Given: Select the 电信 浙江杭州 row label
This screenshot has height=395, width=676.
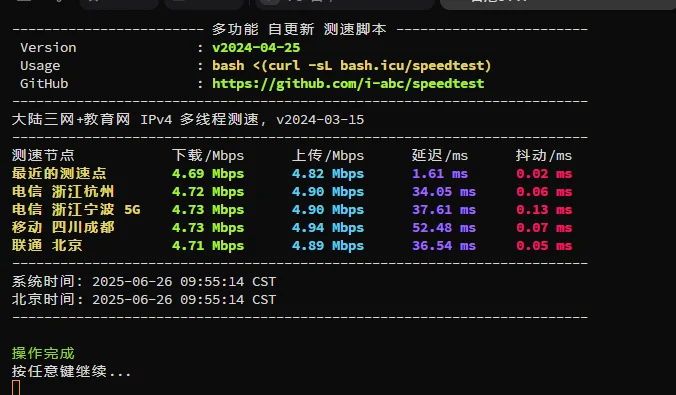Looking at the screenshot, I should click(63, 191).
